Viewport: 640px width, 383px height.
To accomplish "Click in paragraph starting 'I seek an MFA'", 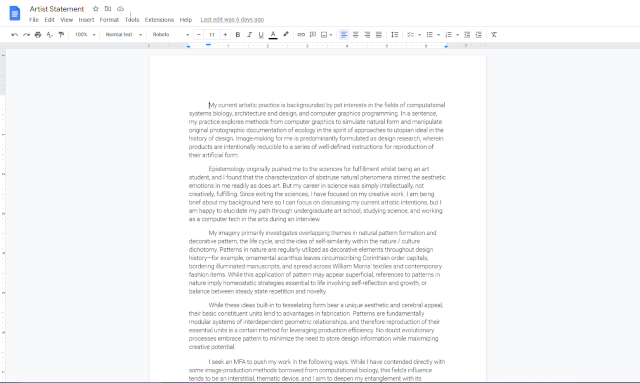I will point(317,370).
